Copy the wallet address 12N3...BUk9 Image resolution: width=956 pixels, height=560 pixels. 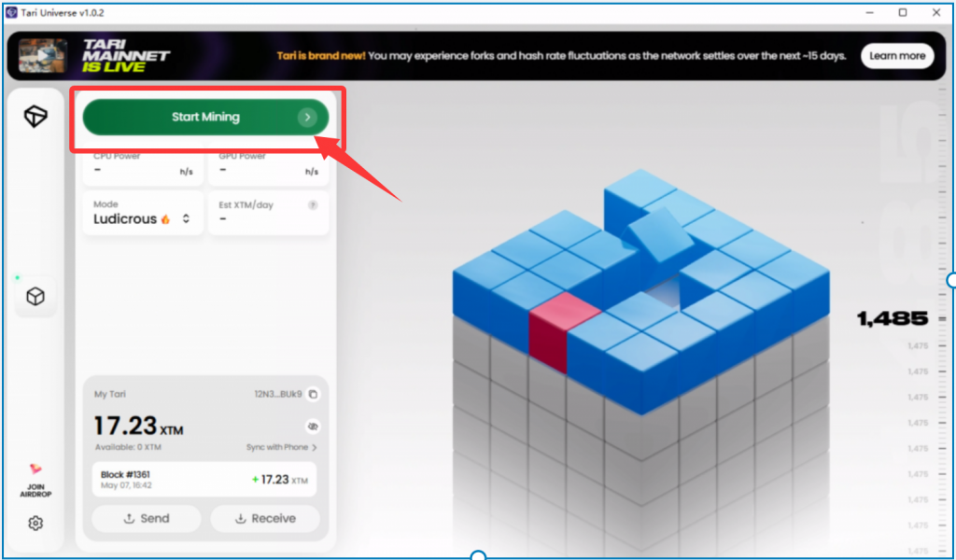313,394
